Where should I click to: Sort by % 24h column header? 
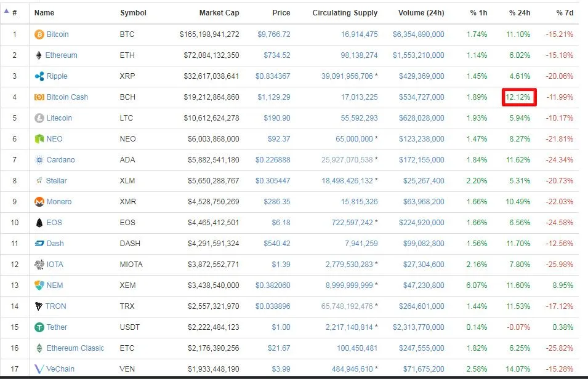pyautogui.click(x=520, y=13)
